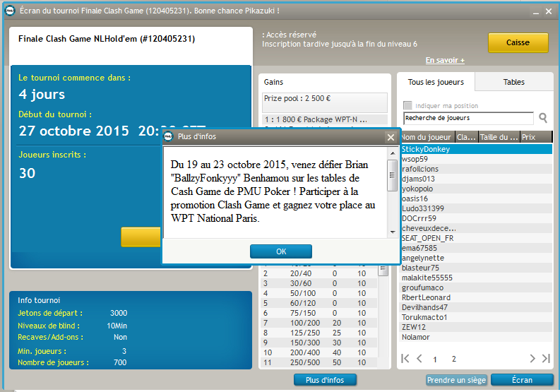560x392 pixels.
Task: Click yellow register button behind dialog
Action: click(141, 237)
